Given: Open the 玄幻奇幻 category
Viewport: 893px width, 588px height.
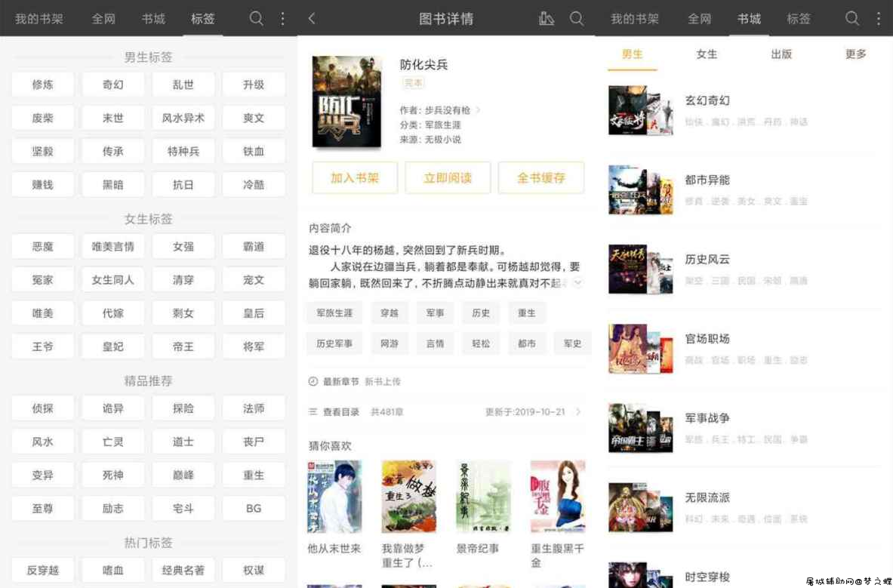Looking at the screenshot, I should pyautogui.click(x=744, y=110).
